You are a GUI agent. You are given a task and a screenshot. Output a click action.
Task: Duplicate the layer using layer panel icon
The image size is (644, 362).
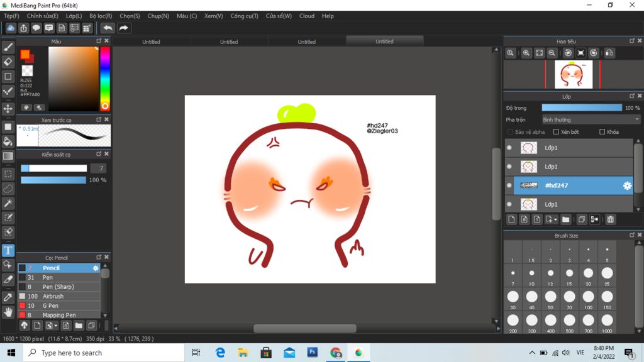tap(582, 219)
